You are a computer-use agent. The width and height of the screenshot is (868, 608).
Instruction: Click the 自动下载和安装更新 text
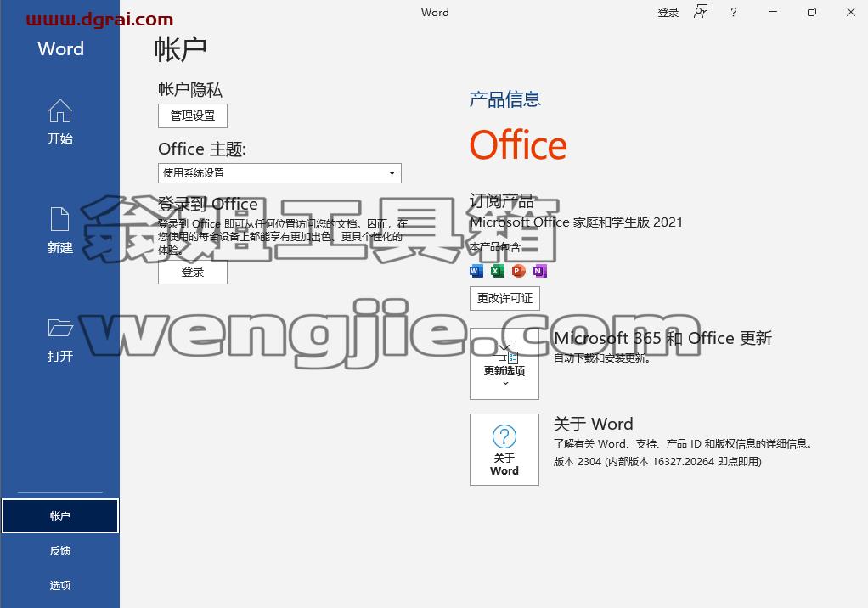click(601, 358)
